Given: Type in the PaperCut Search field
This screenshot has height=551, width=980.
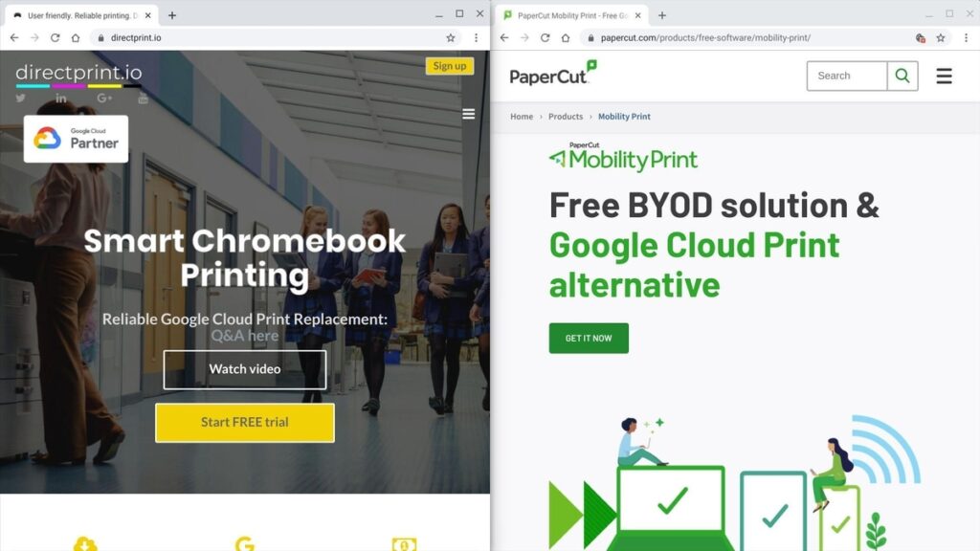Looking at the screenshot, I should (x=847, y=77).
